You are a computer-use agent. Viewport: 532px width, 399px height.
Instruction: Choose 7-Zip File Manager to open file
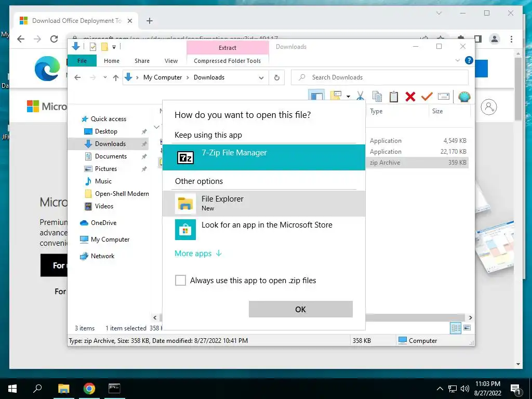pos(264,157)
